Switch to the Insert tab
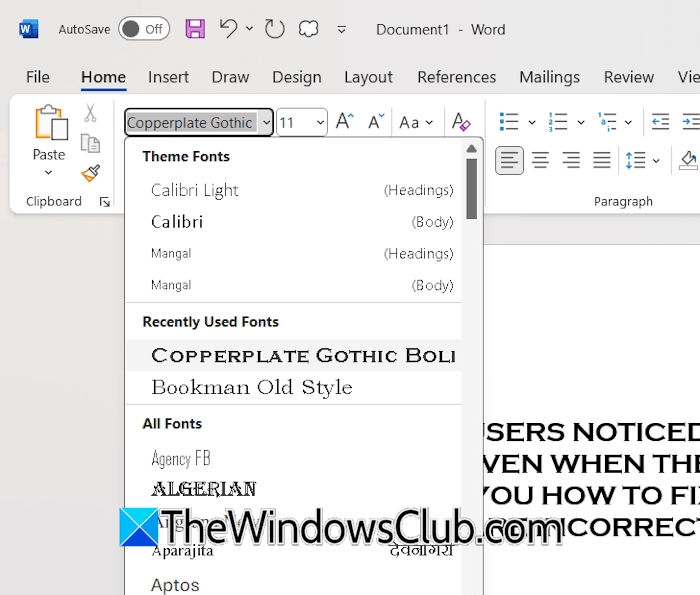The width and height of the screenshot is (700, 595). [168, 77]
